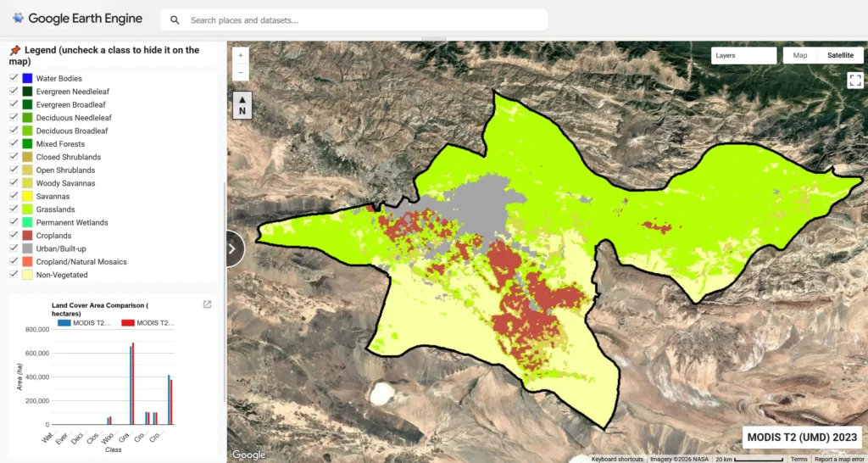Click the gray Urban/Built-up swatch
Viewport: 868px width, 463px height.
(x=27, y=248)
